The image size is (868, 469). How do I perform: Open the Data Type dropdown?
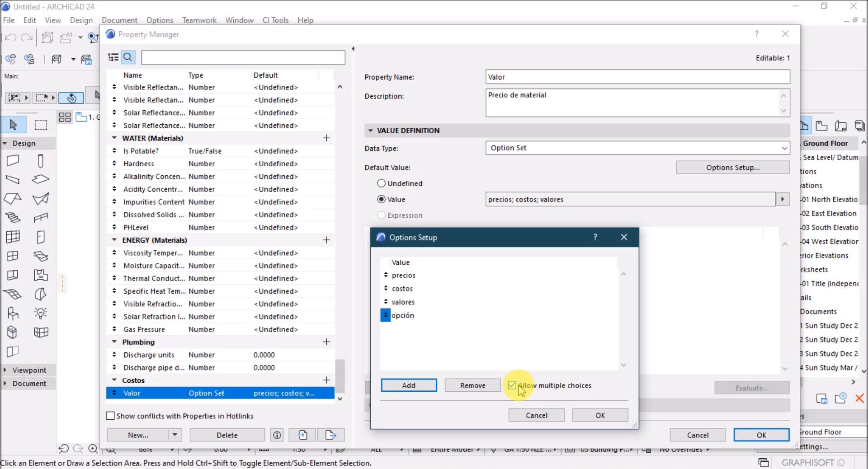pyautogui.click(x=637, y=148)
